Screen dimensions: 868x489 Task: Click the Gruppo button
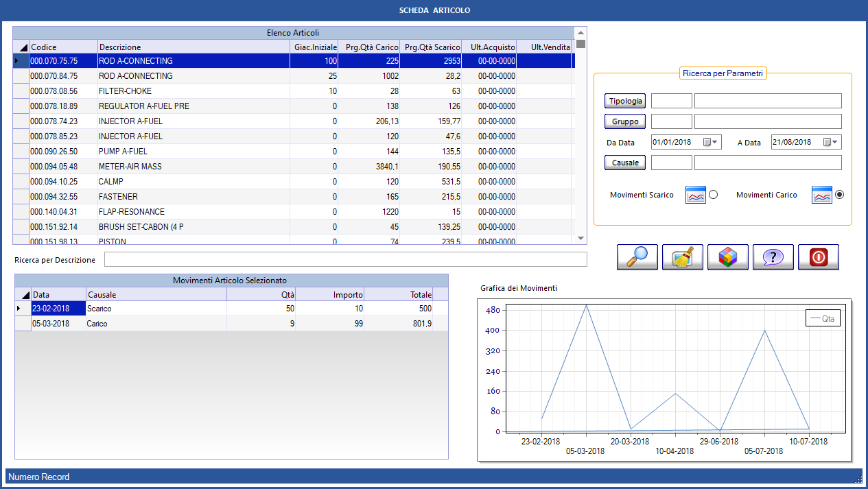tap(624, 121)
